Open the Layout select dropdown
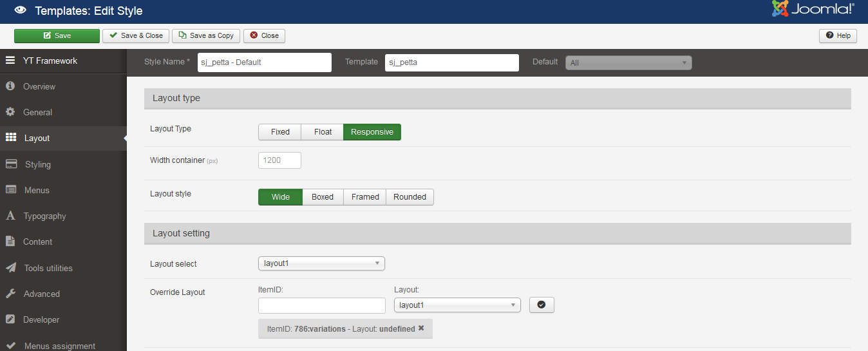This screenshot has height=351, width=868. tap(321, 263)
